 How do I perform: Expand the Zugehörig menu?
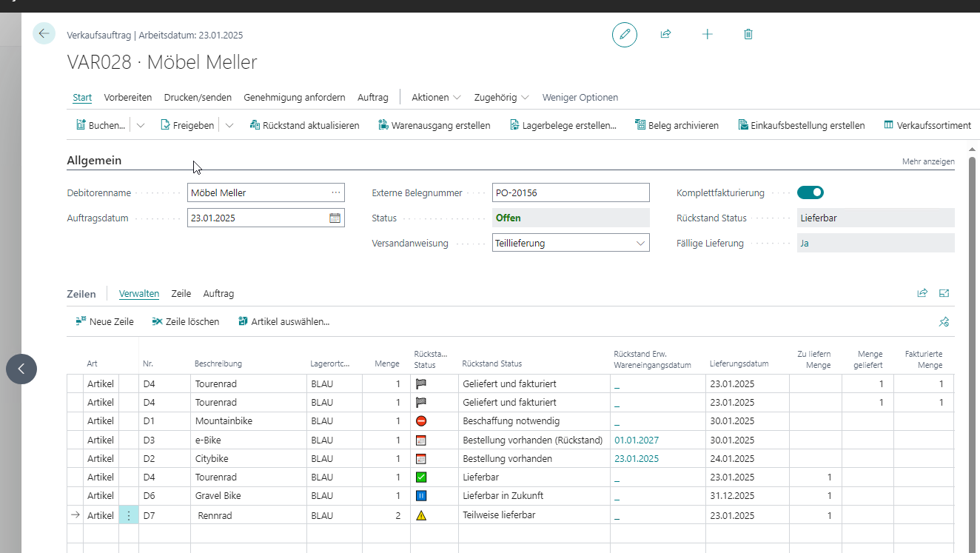(x=501, y=98)
